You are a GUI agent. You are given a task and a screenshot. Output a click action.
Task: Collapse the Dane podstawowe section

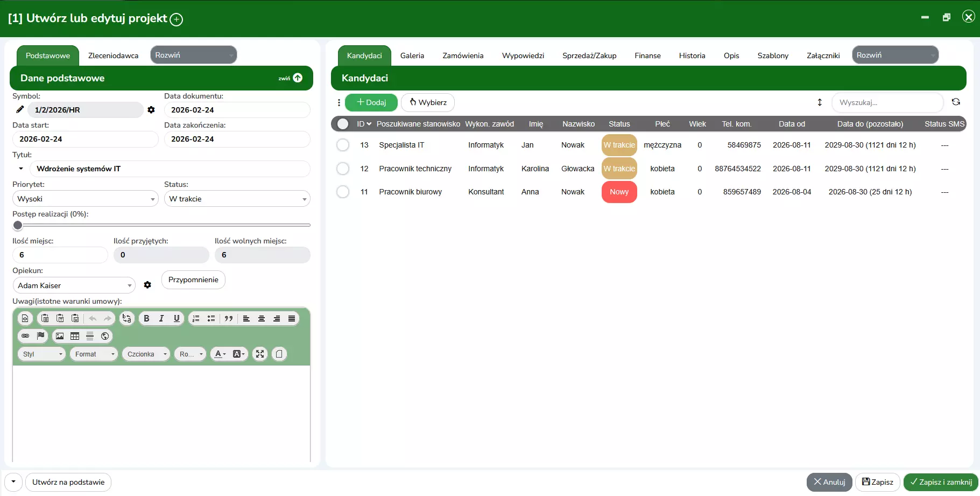point(291,78)
